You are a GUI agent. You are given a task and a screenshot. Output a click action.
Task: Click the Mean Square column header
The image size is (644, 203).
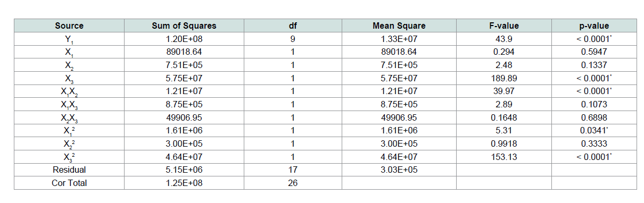click(399, 26)
